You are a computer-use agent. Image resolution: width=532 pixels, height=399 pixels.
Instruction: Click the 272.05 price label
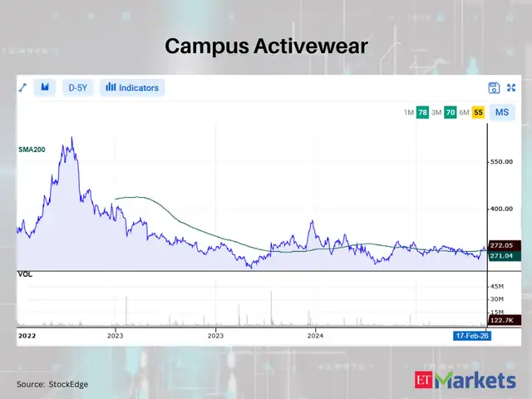(x=505, y=245)
